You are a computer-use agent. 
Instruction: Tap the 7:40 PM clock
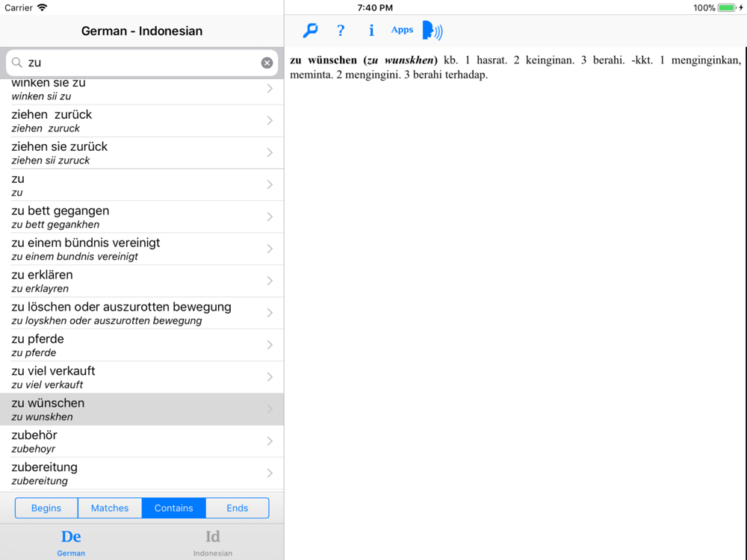(375, 7)
